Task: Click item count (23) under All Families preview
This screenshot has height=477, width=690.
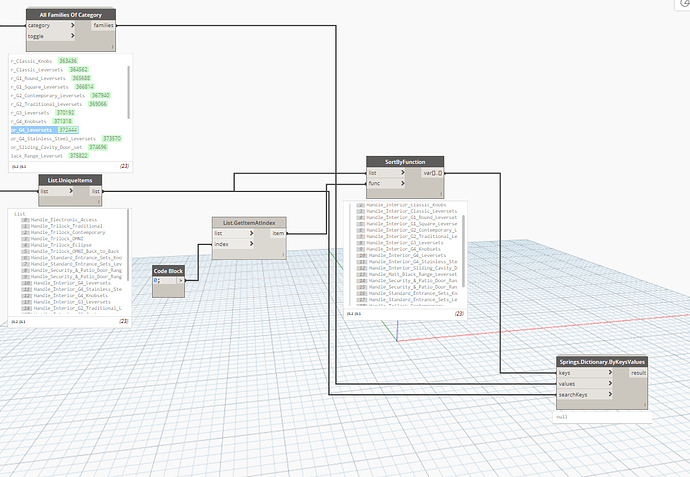Action: (125, 166)
